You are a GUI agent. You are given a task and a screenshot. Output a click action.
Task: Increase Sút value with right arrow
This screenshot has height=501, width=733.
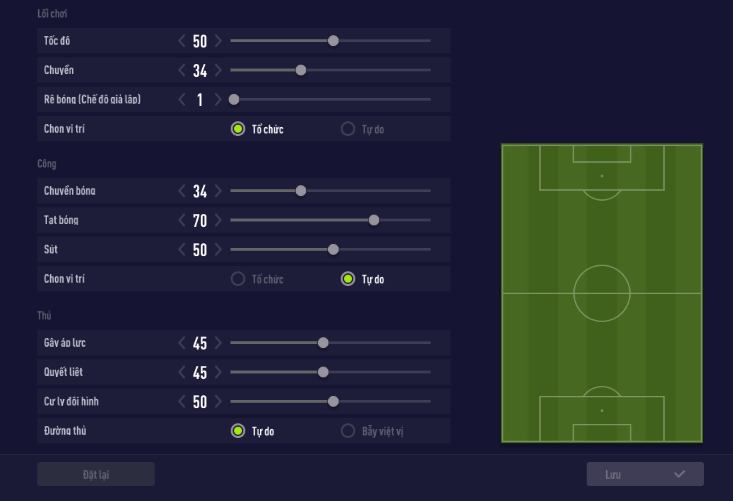tap(218, 249)
